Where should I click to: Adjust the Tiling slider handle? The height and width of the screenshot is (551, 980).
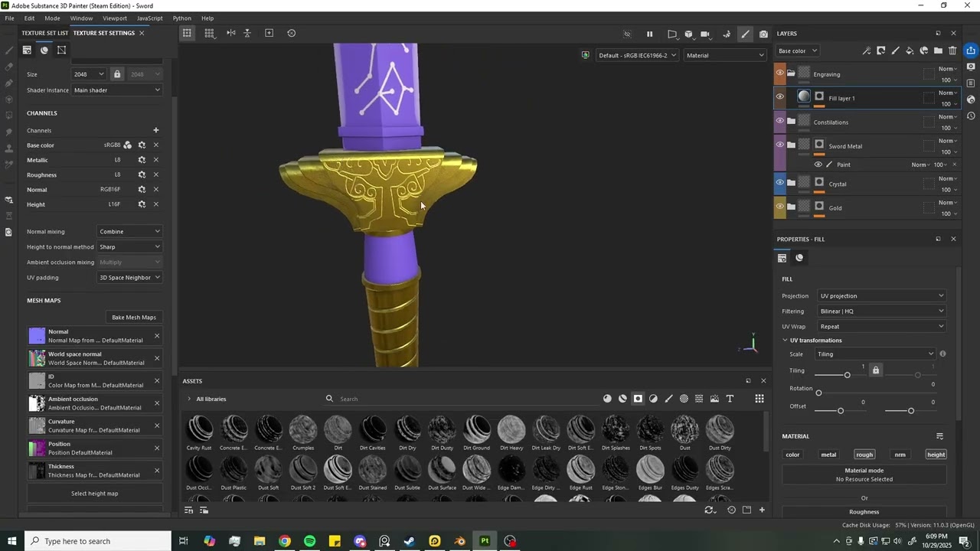[x=847, y=375]
